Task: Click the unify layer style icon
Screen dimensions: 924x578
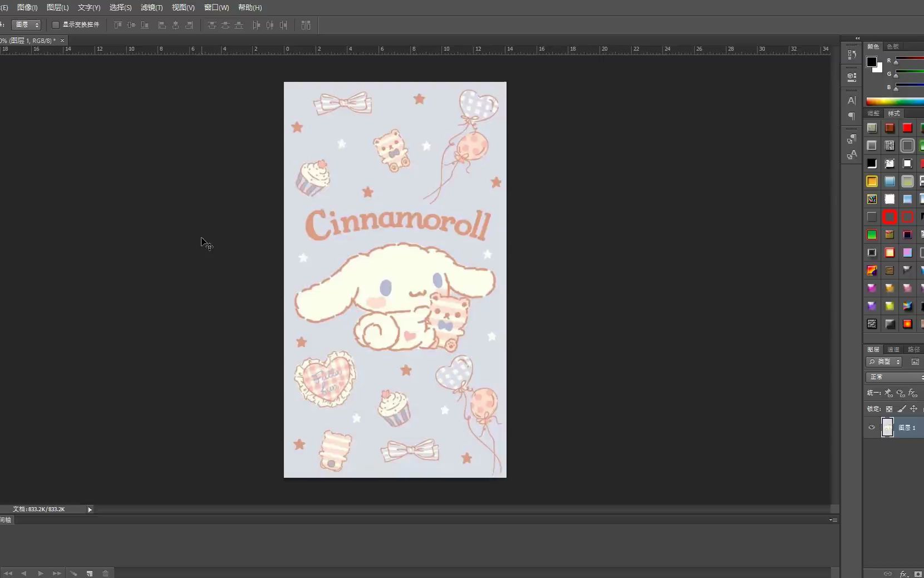Action: pos(913,393)
